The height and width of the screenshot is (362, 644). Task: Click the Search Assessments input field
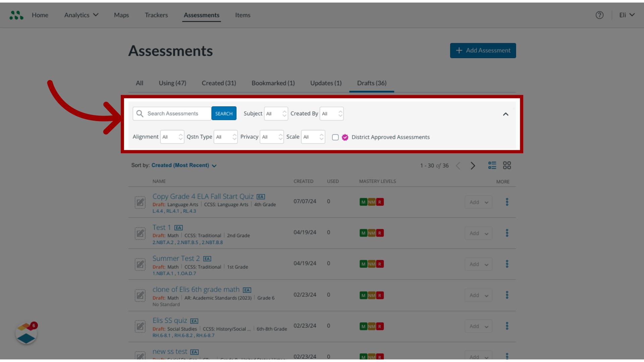177,113
